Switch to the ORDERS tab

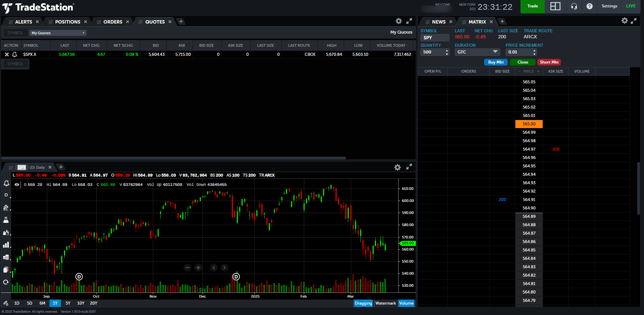point(113,22)
